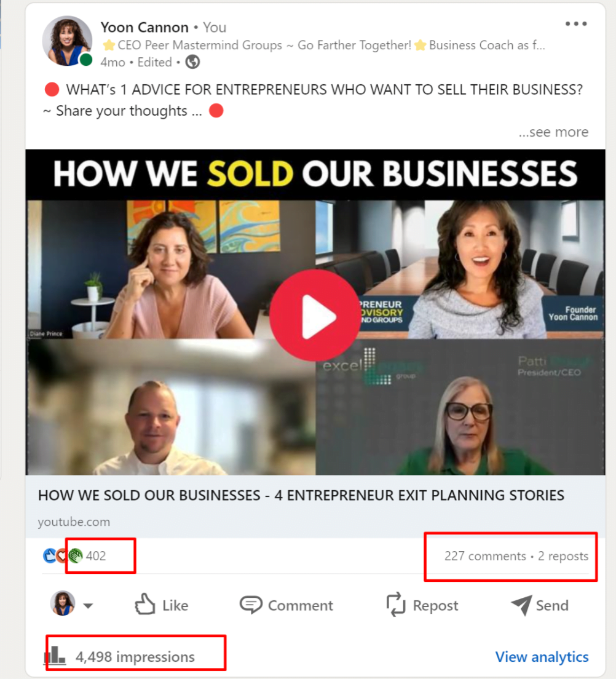Click the Send paper plane icon
Viewport: 616px width, 679px height.
tap(521, 605)
